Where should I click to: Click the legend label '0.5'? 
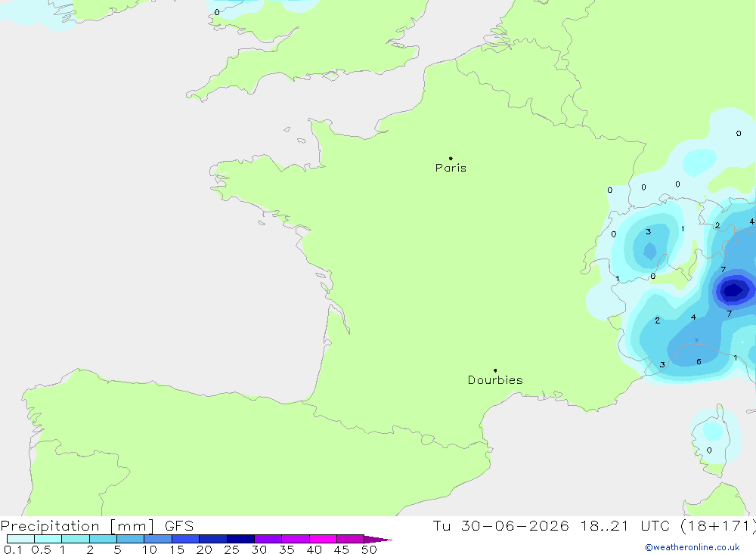tap(41, 549)
